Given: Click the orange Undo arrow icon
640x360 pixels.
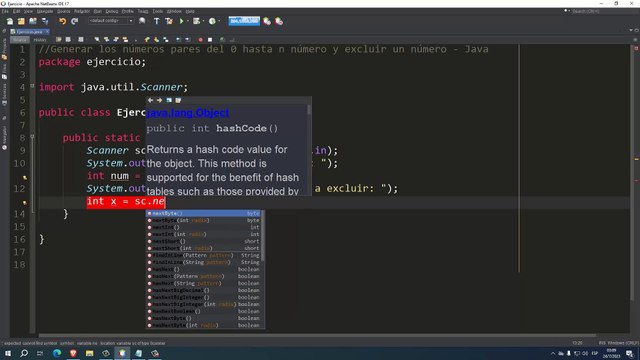Looking at the screenshot, I should (x=62, y=21).
